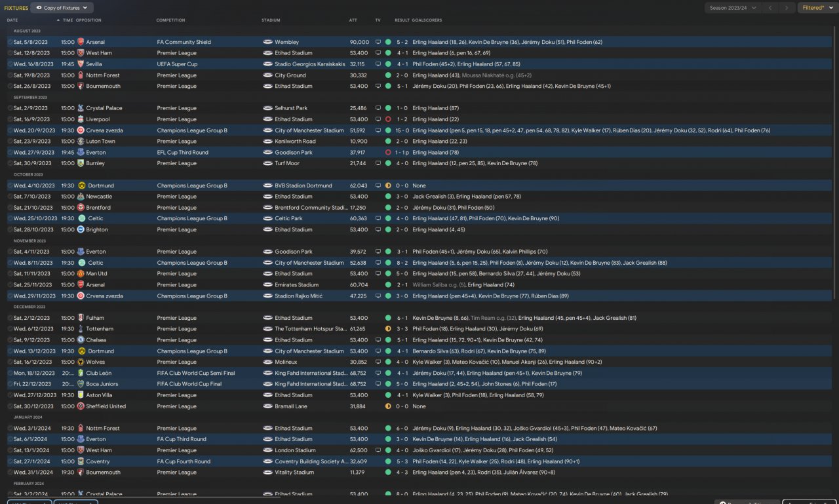Image resolution: width=839 pixels, height=504 pixels.
Task: Click the Man Utd club badge
Action: coord(81,274)
